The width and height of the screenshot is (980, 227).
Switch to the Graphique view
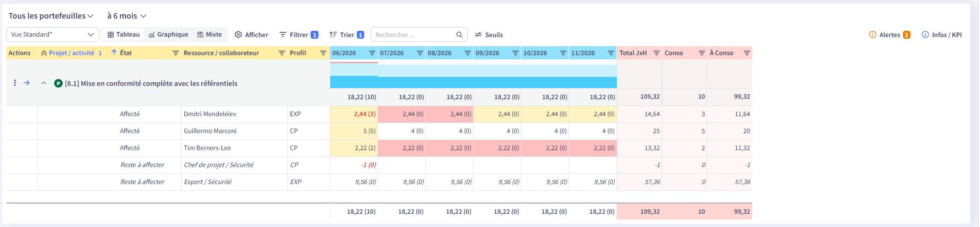point(168,34)
